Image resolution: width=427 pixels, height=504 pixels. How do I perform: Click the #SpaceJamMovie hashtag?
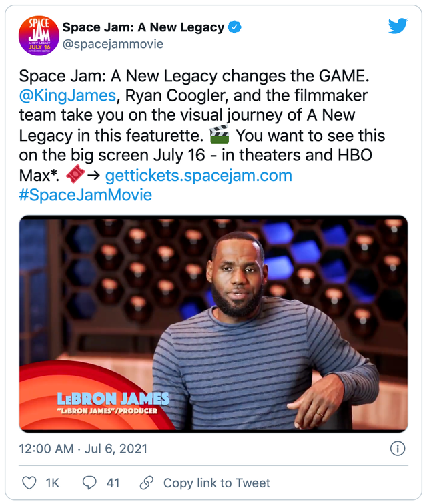85,195
